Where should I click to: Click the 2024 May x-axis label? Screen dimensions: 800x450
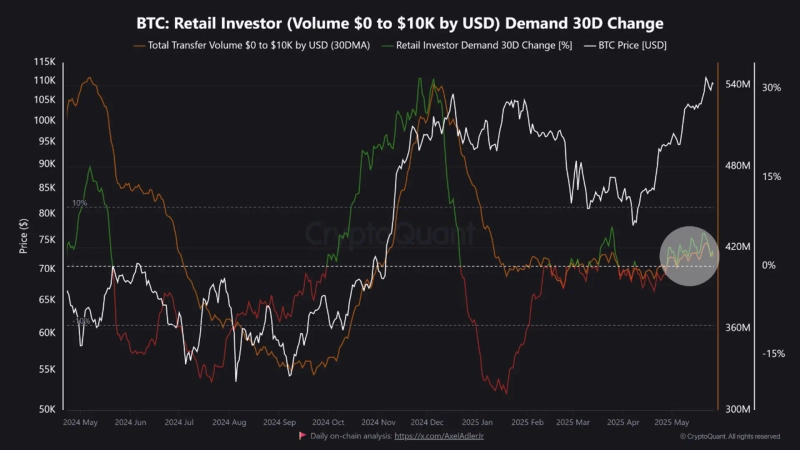click(x=79, y=422)
